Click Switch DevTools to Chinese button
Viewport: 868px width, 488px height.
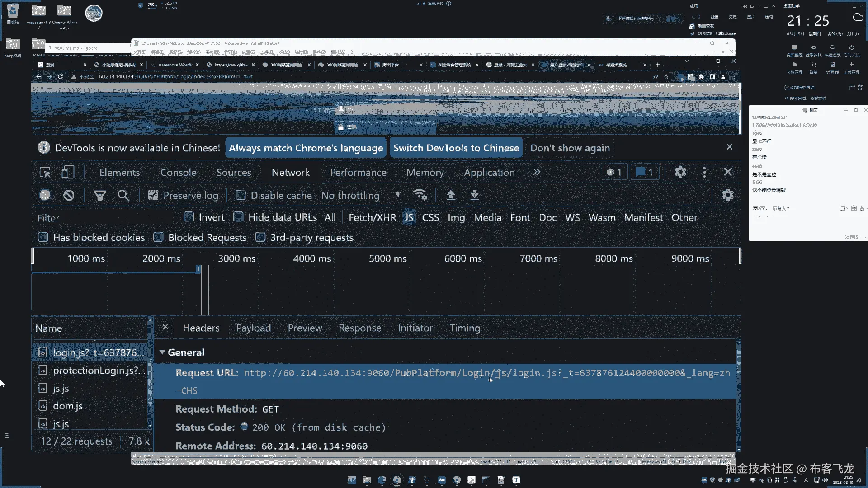click(456, 148)
